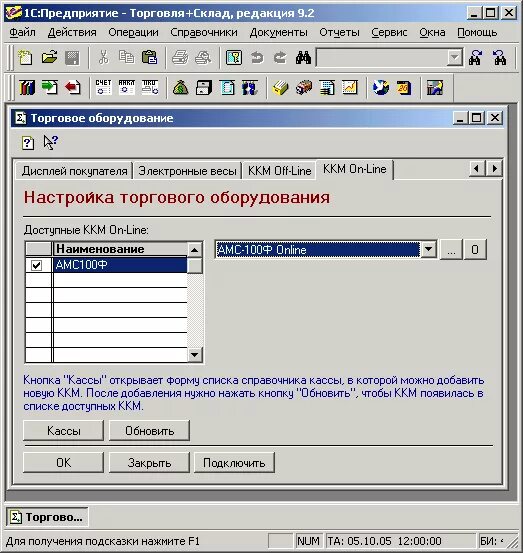Click the red arrow outgoing document icon
The image size is (523, 553).
[x=73, y=87]
